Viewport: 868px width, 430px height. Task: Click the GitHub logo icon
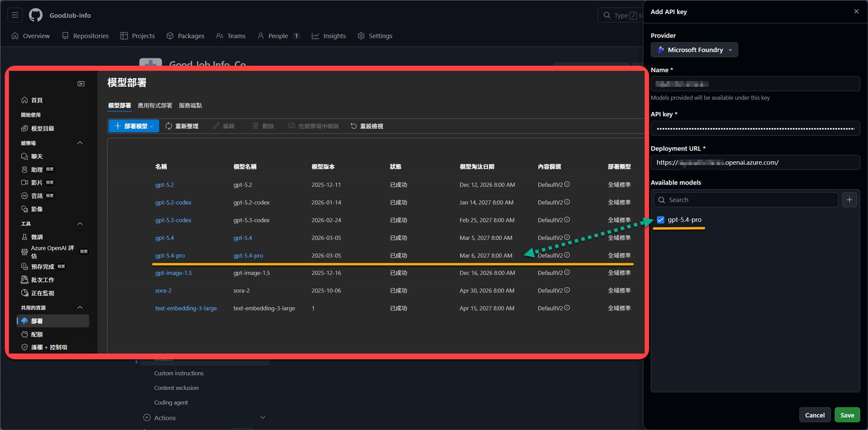coord(36,15)
